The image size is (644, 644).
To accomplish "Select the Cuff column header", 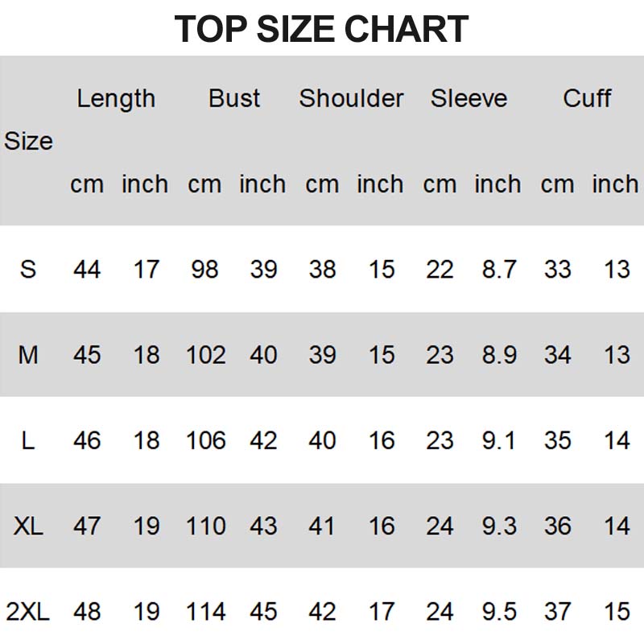I will coord(587,98).
